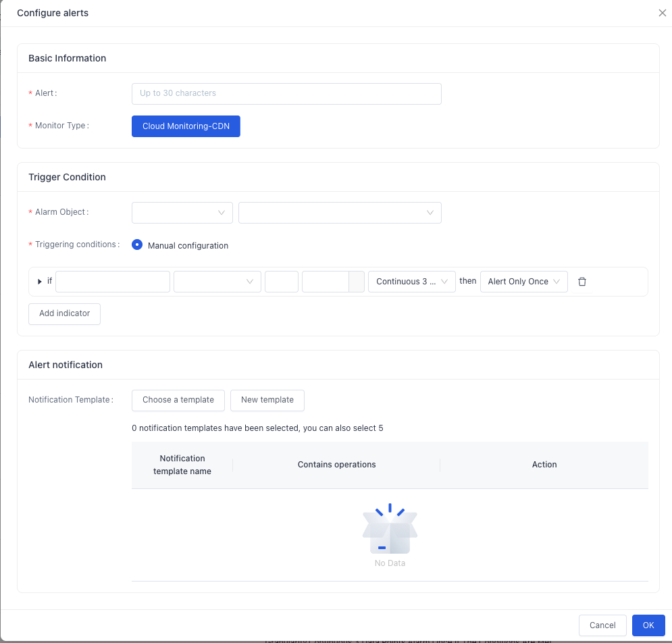Close the Configure alerts dialog
This screenshot has width=672, height=643.
coord(662,13)
